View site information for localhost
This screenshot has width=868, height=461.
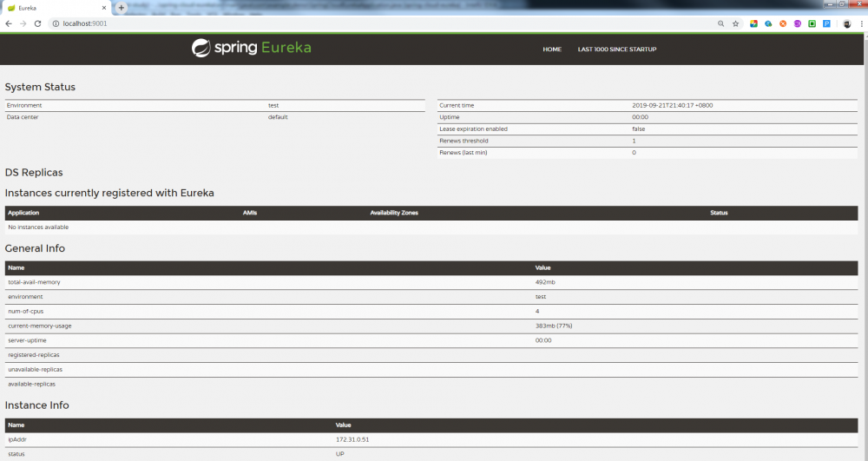pos(56,23)
